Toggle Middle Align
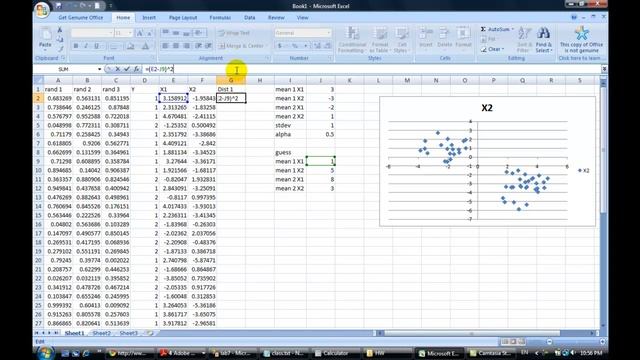640x360 pixels. 176,33
